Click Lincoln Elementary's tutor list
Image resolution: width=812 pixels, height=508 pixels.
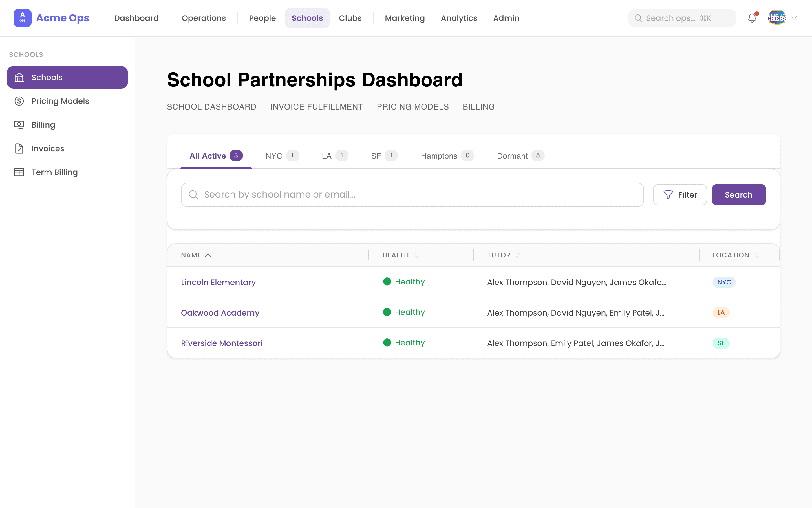coord(577,282)
